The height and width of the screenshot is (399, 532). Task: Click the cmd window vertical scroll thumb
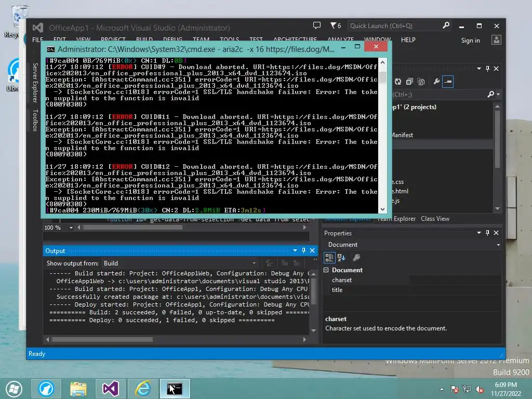tap(383, 77)
